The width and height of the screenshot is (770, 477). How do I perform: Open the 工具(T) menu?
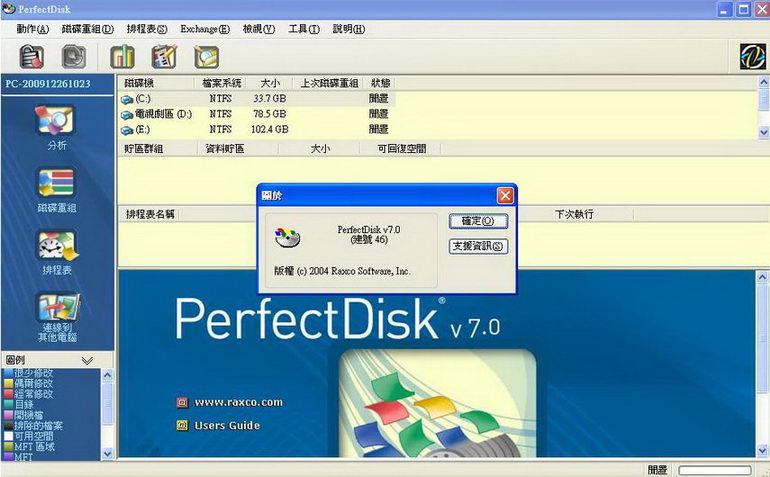tap(303, 29)
